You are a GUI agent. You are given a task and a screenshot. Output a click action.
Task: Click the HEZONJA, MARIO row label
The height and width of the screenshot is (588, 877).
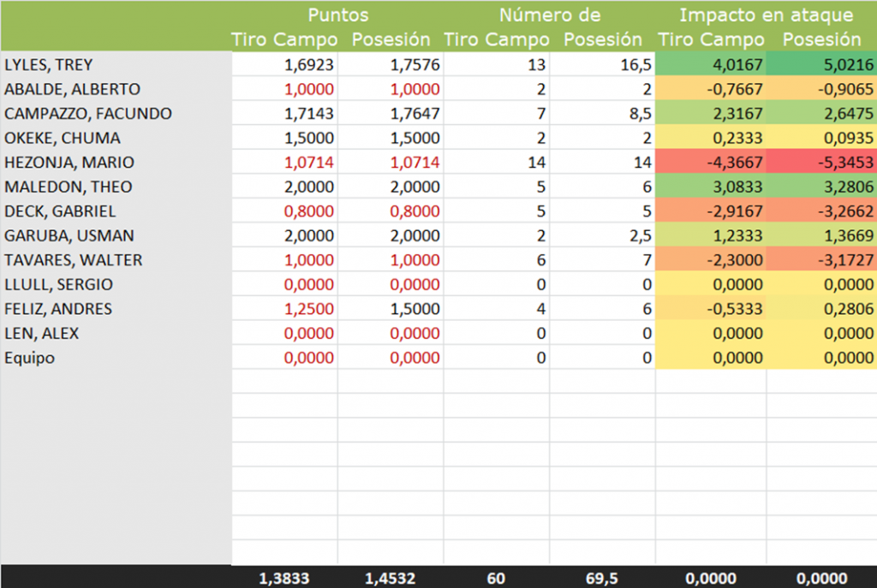(57, 163)
